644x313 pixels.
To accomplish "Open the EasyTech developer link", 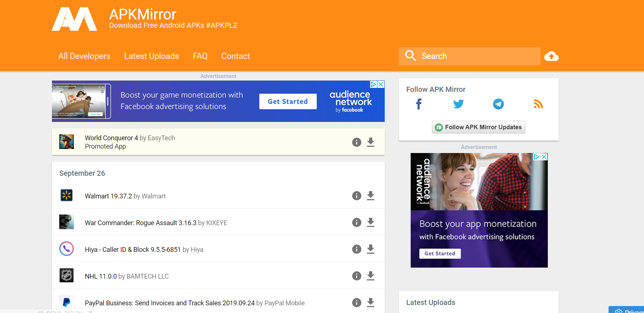I will (161, 138).
